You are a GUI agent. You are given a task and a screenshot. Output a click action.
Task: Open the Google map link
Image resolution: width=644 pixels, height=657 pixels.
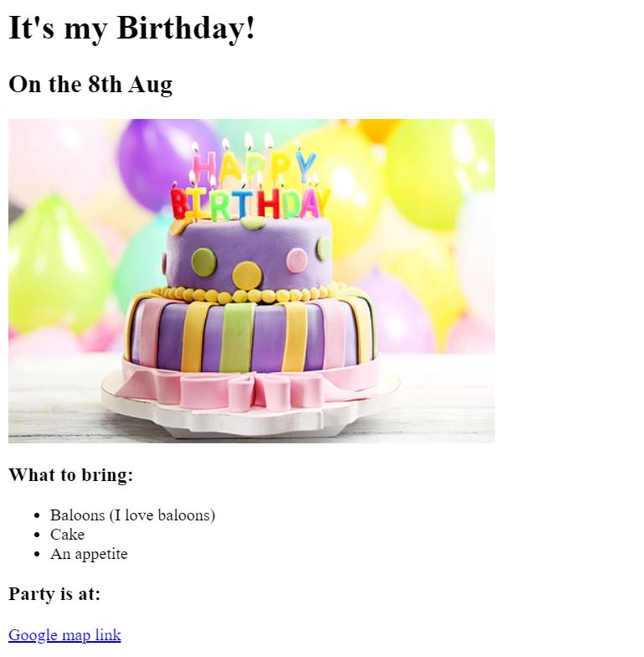65,635
